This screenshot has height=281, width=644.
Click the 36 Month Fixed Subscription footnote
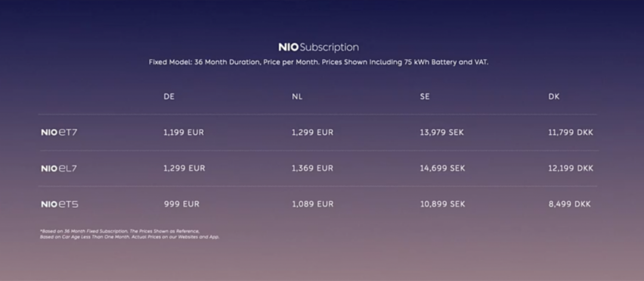tap(129, 234)
